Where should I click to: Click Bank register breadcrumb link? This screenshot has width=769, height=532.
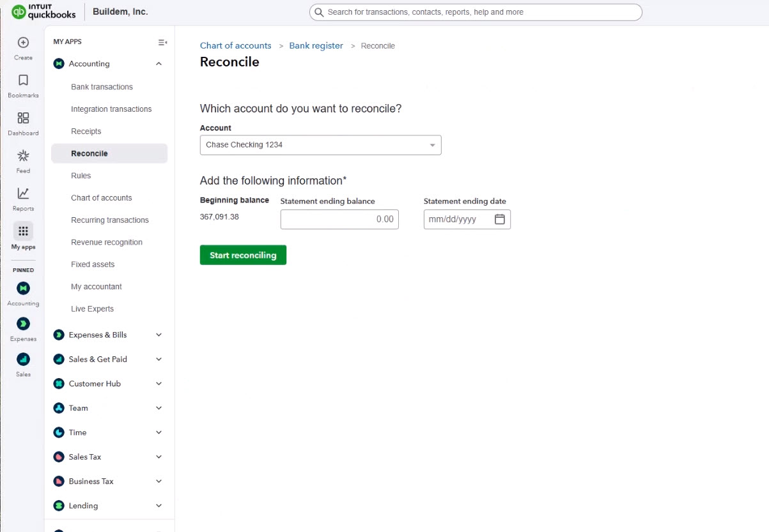tap(316, 46)
